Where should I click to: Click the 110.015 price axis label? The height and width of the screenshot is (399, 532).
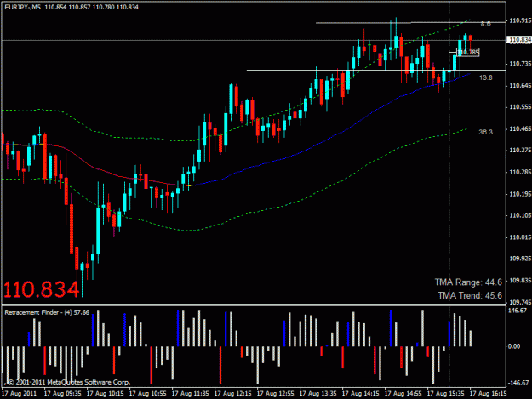(520, 237)
